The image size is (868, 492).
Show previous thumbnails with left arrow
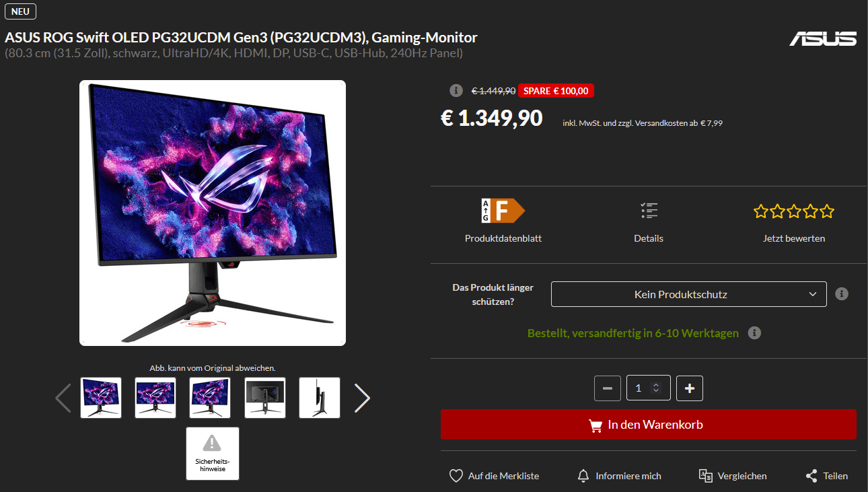[x=63, y=398]
